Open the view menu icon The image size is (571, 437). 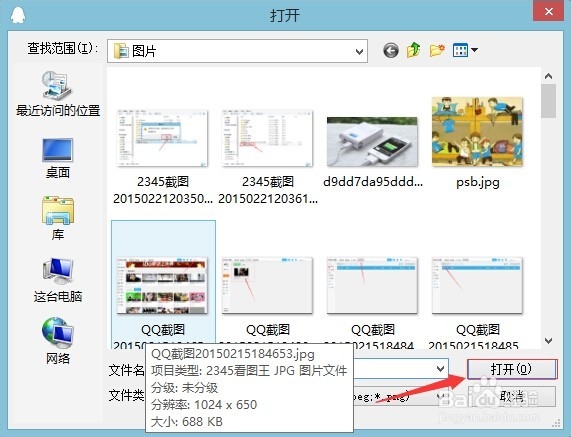[460, 50]
